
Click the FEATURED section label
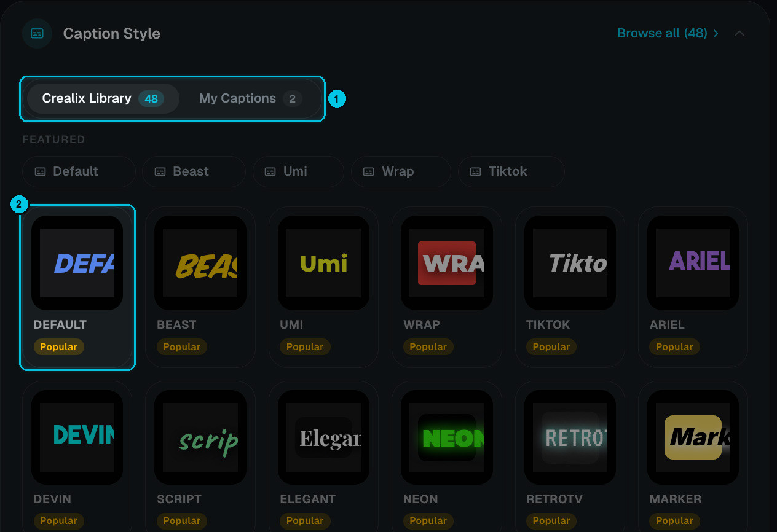click(x=53, y=139)
